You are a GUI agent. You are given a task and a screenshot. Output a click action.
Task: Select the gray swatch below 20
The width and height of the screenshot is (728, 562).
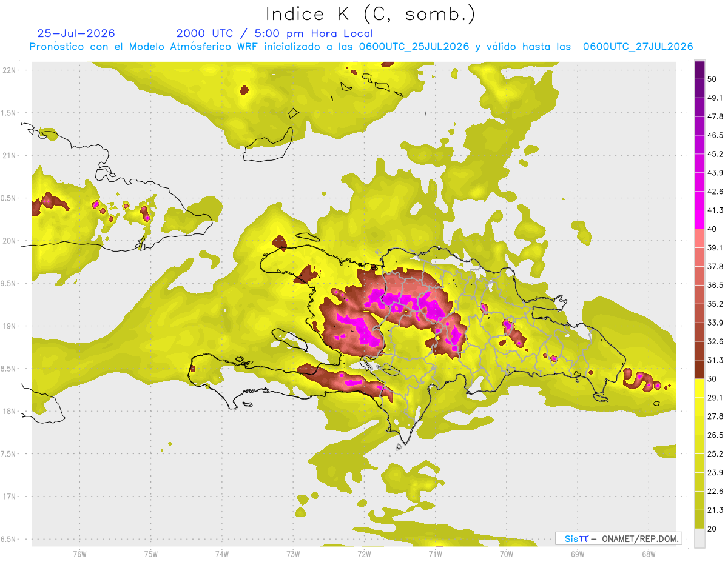(x=699, y=538)
